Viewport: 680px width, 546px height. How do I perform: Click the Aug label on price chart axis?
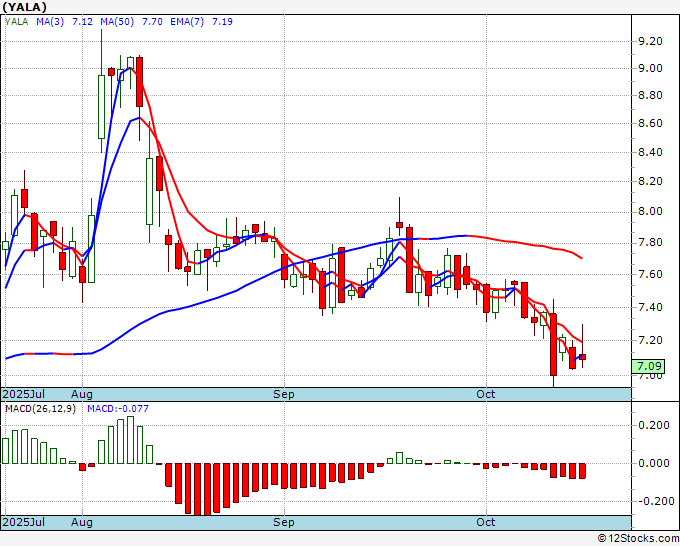click(x=82, y=394)
